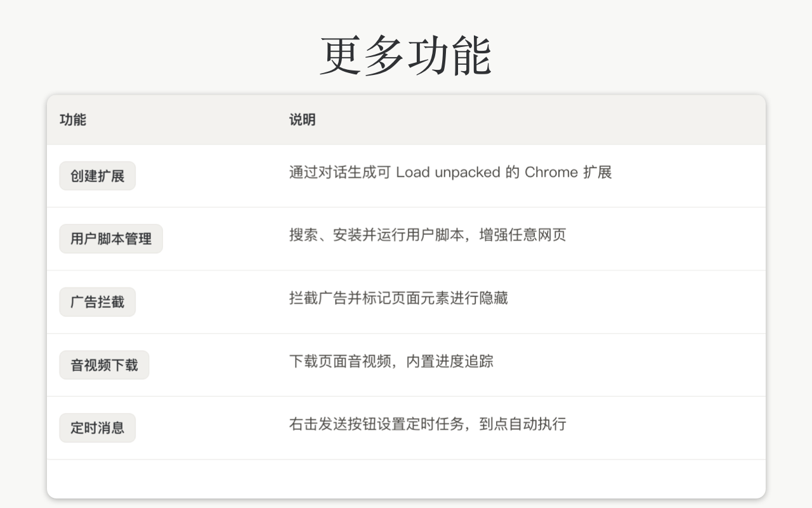Click the 广告拦截 feature tag
This screenshot has height=508, width=812.
point(98,302)
